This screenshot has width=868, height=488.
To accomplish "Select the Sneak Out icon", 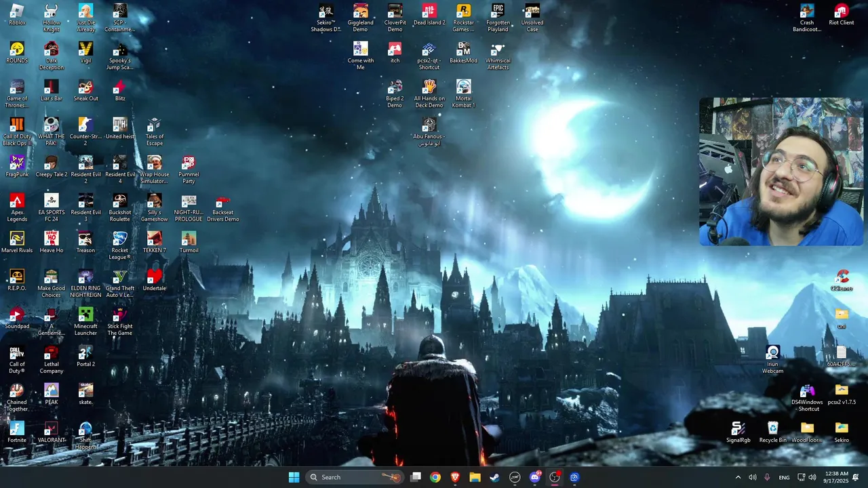I will pos(85,91).
